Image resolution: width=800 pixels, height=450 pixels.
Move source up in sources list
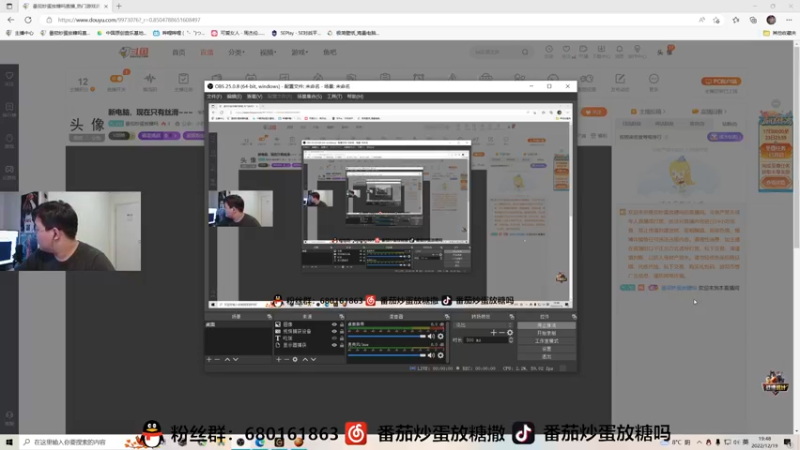click(x=305, y=359)
